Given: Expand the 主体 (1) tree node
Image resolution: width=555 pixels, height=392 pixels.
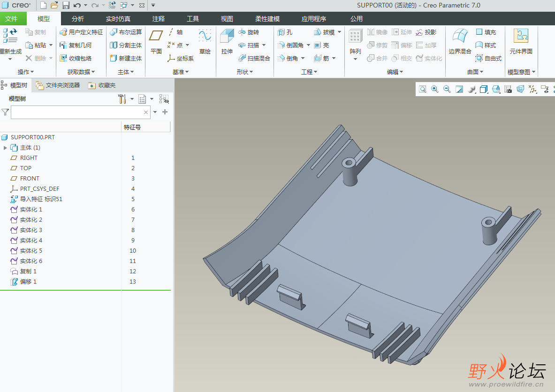Looking at the screenshot, I should [x=5, y=148].
